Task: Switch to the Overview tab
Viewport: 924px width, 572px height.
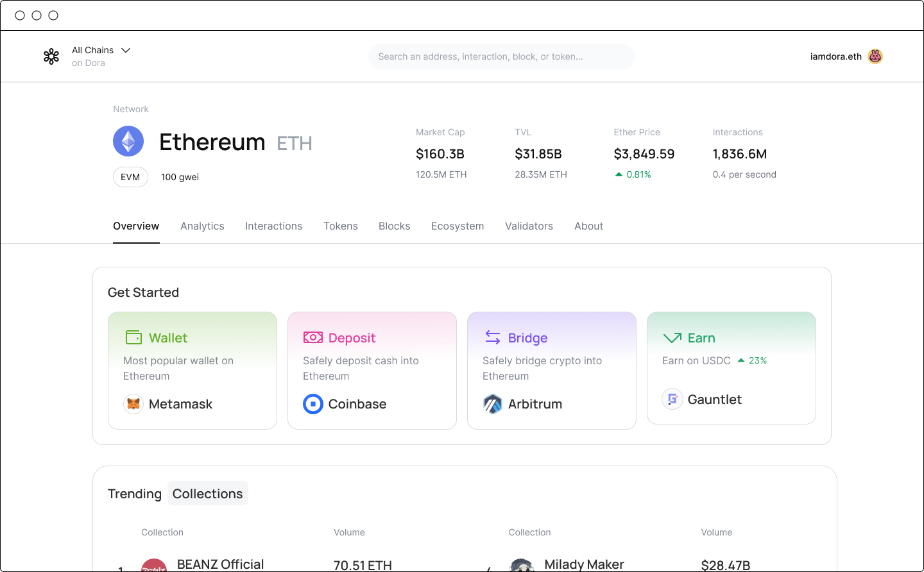Action: click(136, 226)
